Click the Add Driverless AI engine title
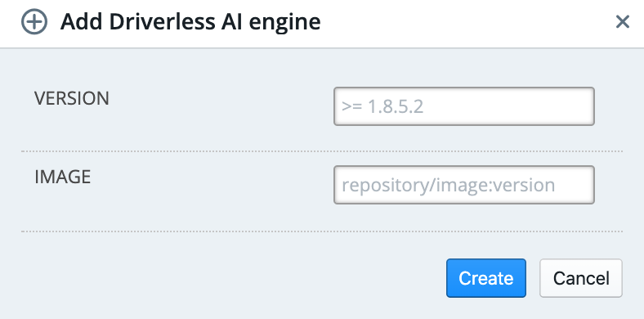644x319 pixels. point(190,22)
